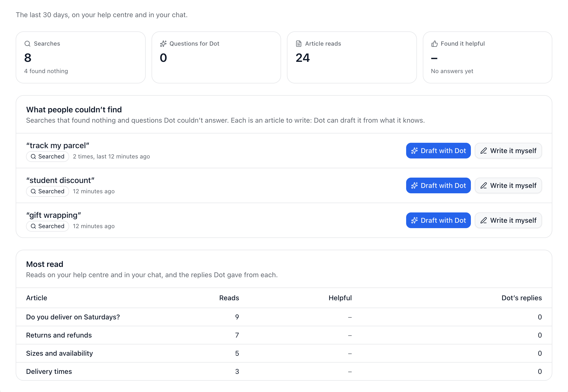Click the Reads column header
The width and height of the screenshot is (568, 392).
click(229, 298)
